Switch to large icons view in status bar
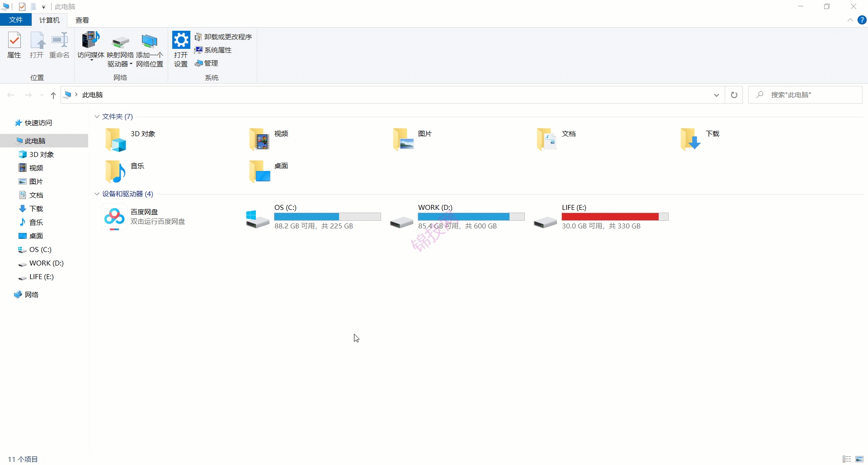868x465 pixels. (x=859, y=459)
